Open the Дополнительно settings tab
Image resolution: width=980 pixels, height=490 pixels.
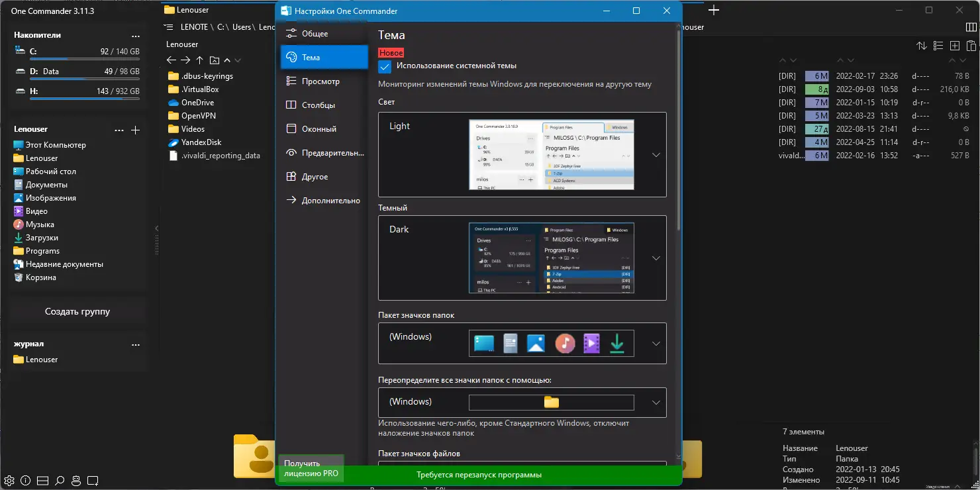(x=324, y=201)
